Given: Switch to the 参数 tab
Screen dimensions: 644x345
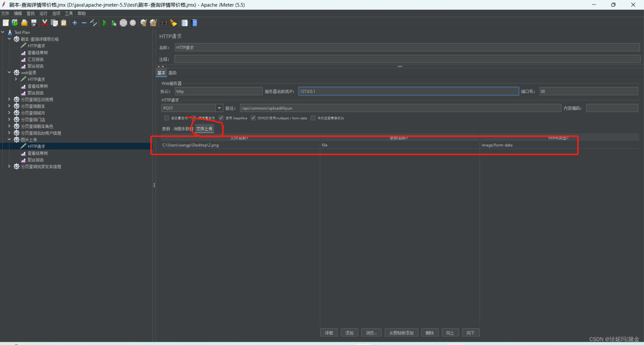Looking at the screenshot, I should (x=166, y=129).
